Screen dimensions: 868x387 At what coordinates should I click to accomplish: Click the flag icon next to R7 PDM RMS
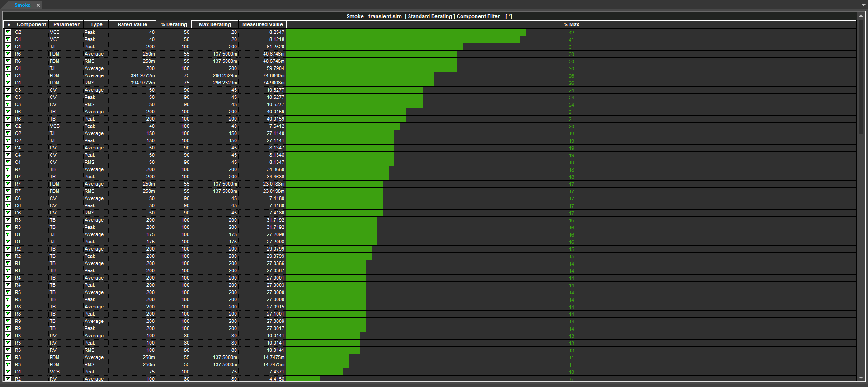(8, 191)
